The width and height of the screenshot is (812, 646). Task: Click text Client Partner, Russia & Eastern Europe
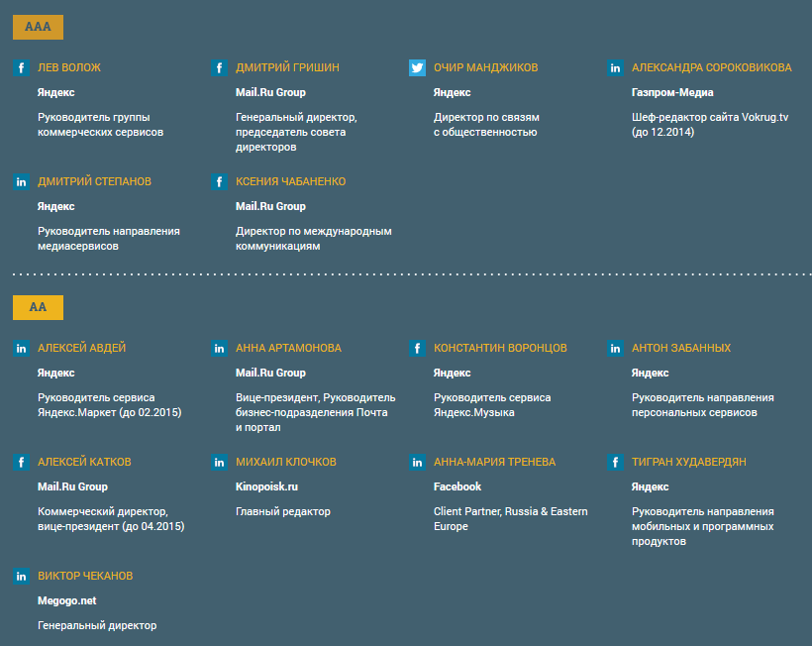511,518
